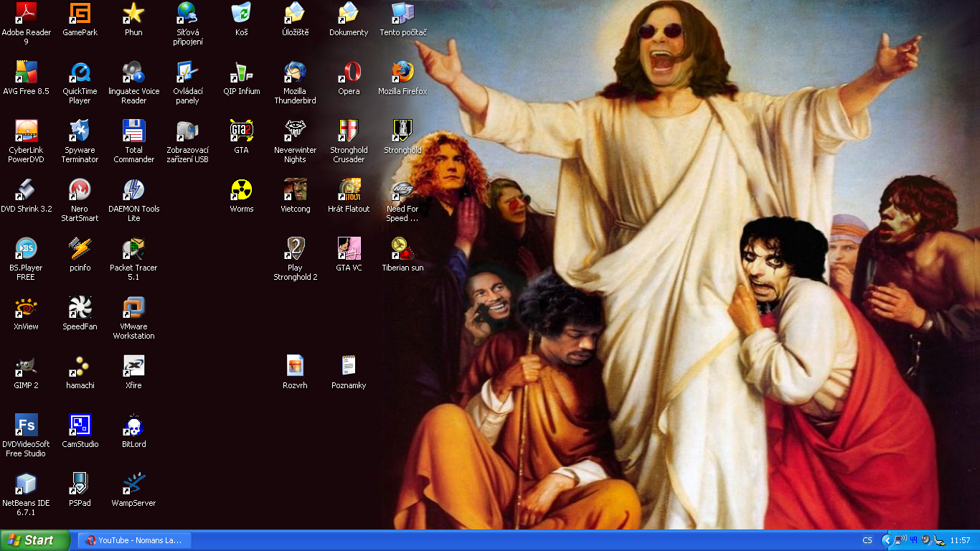
Task: Select the Total Commander shortcut
Action: [133, 131]
